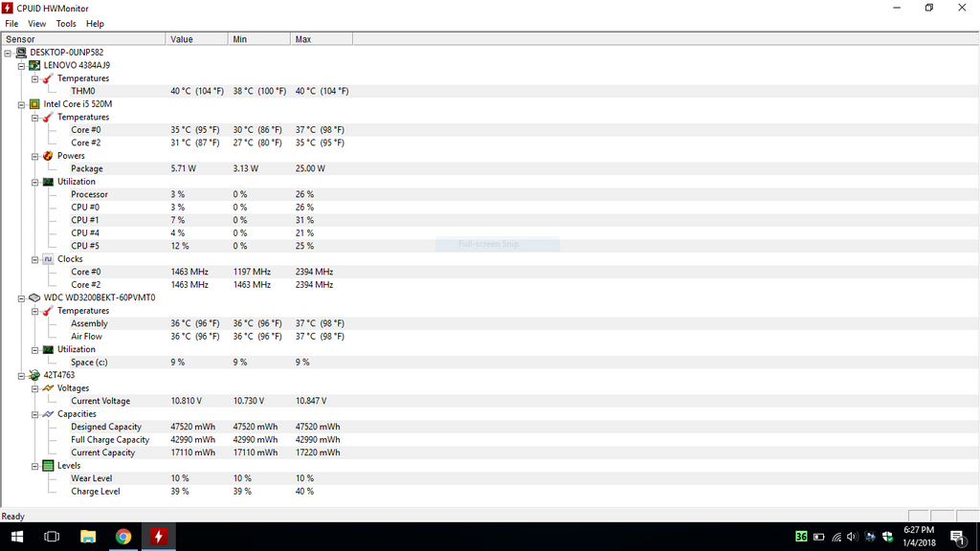The image size is (980, 551).
Task: Open the Action Center notifications icon
Action: (957, 538)
